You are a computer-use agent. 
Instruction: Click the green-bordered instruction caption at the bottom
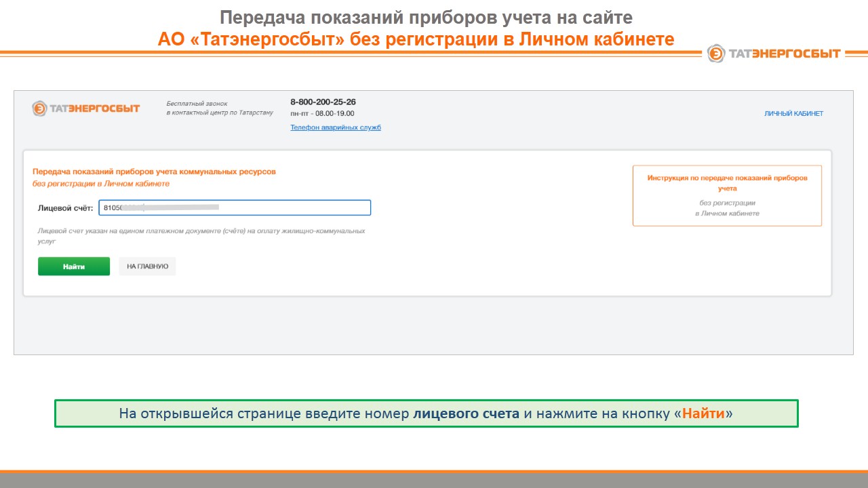click(x=426, y=413)
